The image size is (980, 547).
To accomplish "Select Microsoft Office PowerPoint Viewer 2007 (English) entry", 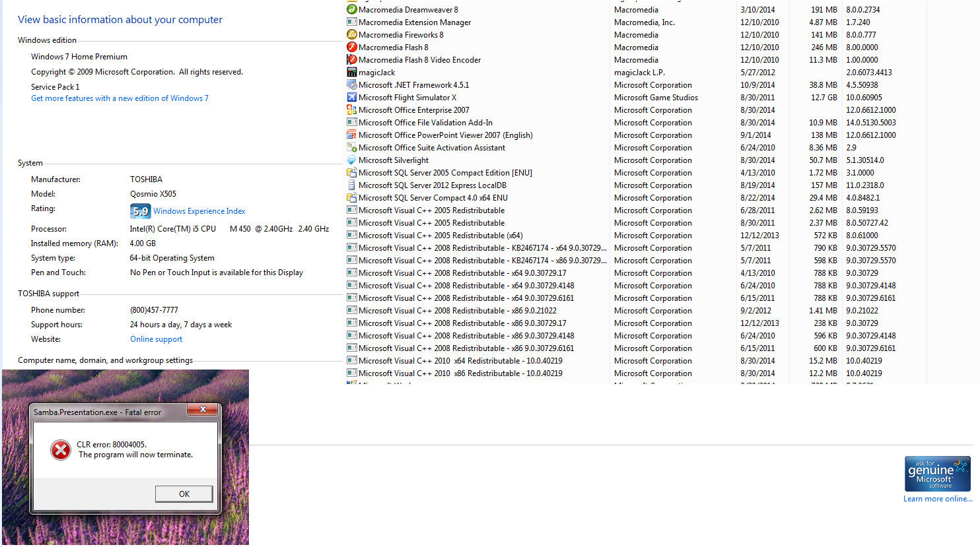I will (446, 135).
